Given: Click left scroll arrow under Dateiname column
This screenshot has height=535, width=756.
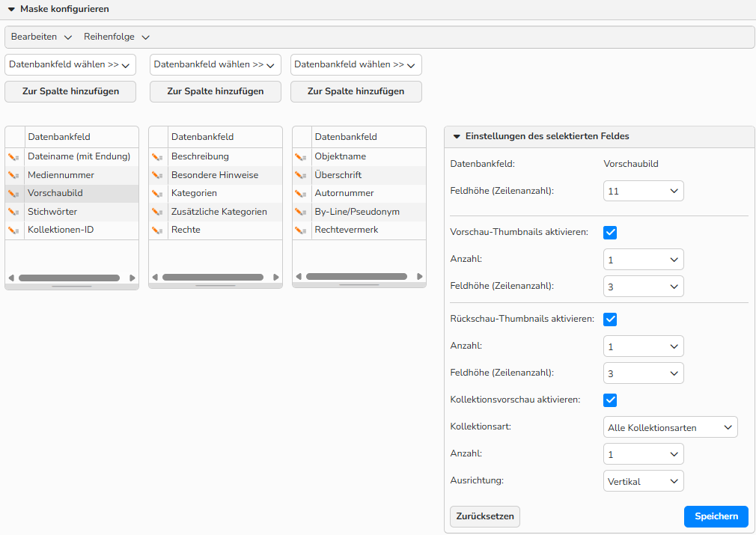Looking at the screenshot, I should tap(11, 278).
